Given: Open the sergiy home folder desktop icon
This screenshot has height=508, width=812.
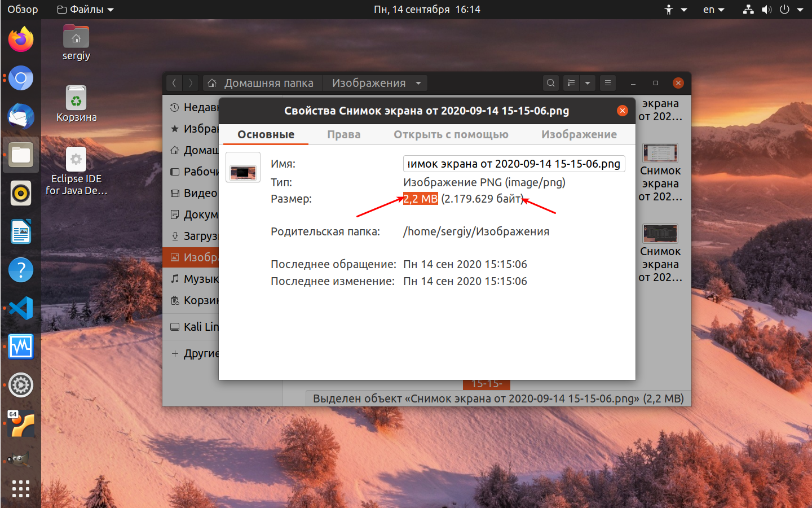Looking at the screenshot, I should pos(76,43).
